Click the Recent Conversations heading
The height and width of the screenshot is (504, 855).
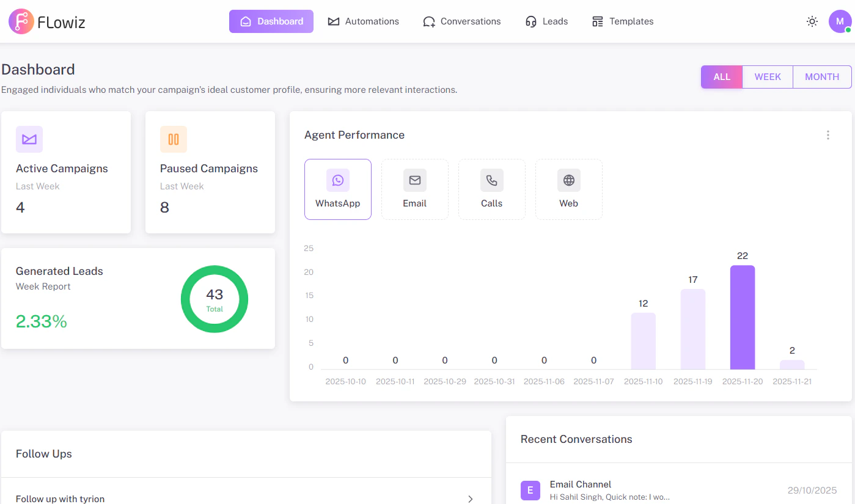576,439
